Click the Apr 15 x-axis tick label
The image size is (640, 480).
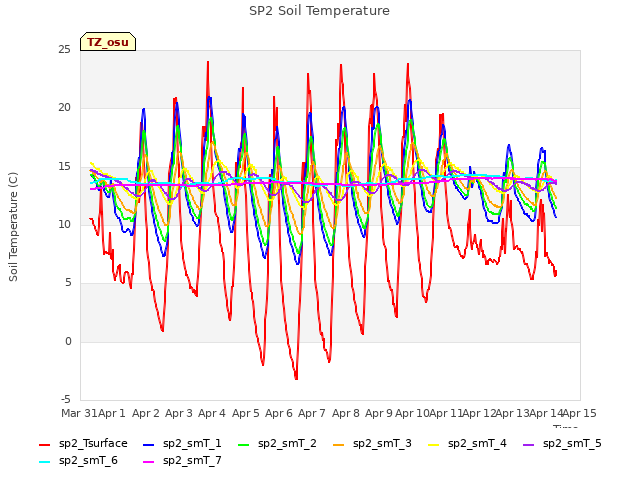(580, 413)
